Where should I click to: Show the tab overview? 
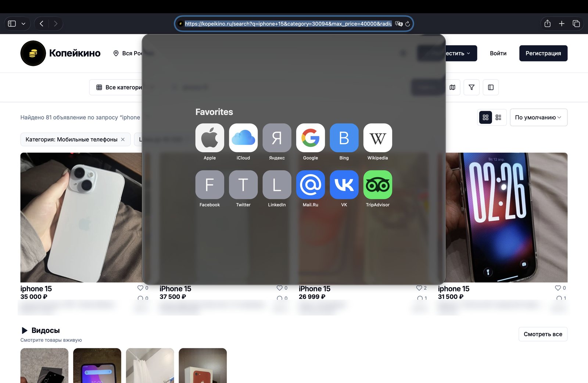(x=576, y=24)
